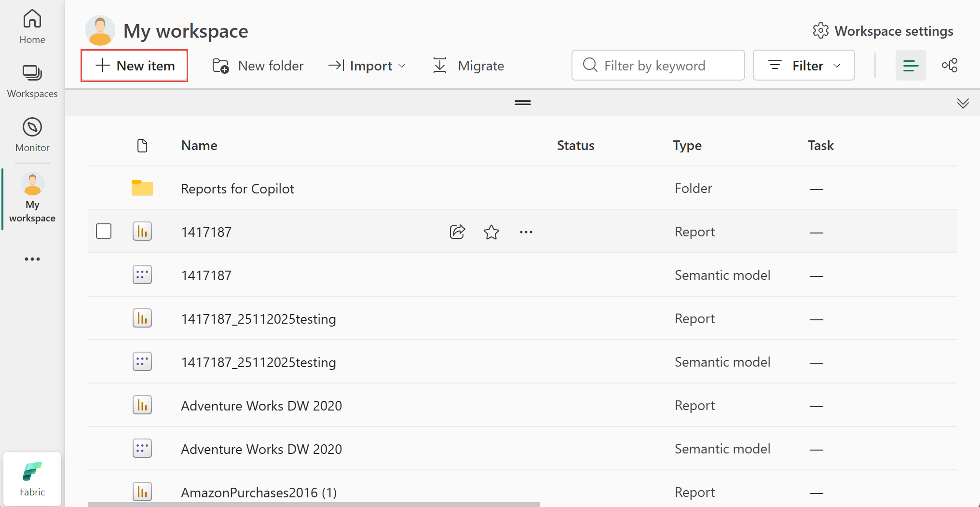Open My workspace in sidebar
Screen dimensions: 980x507
click(32, 198)
